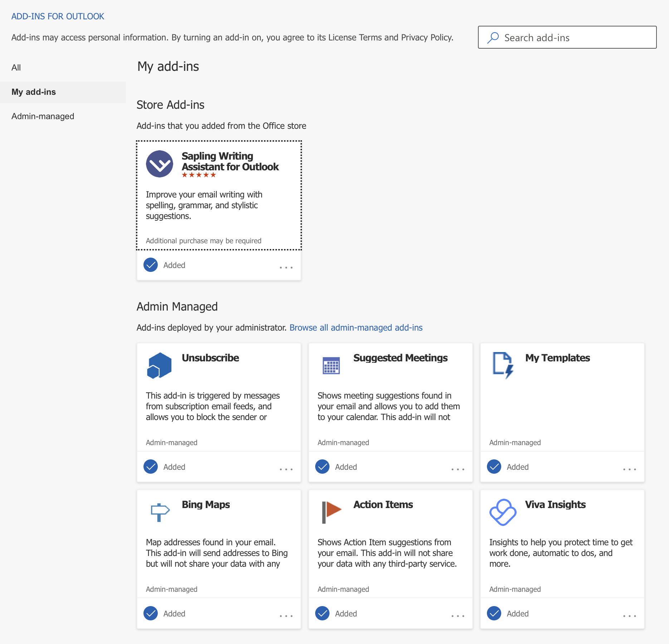
Task: Open more options menu for Bing Maps
Action: point(286,616)
